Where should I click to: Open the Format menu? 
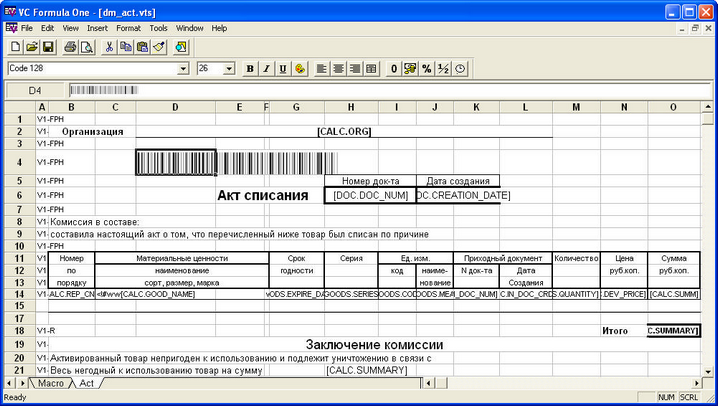pyautogui.click(x=128, y=28)
